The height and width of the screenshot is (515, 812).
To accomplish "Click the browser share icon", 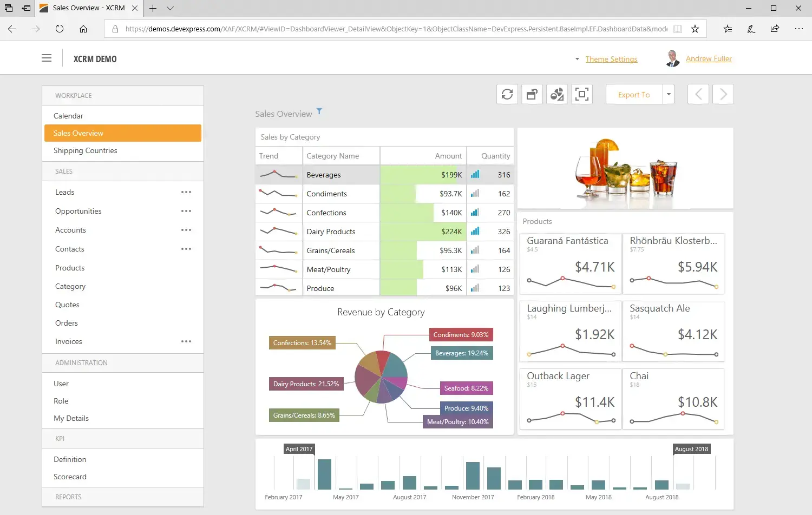I will click(775, 29).
